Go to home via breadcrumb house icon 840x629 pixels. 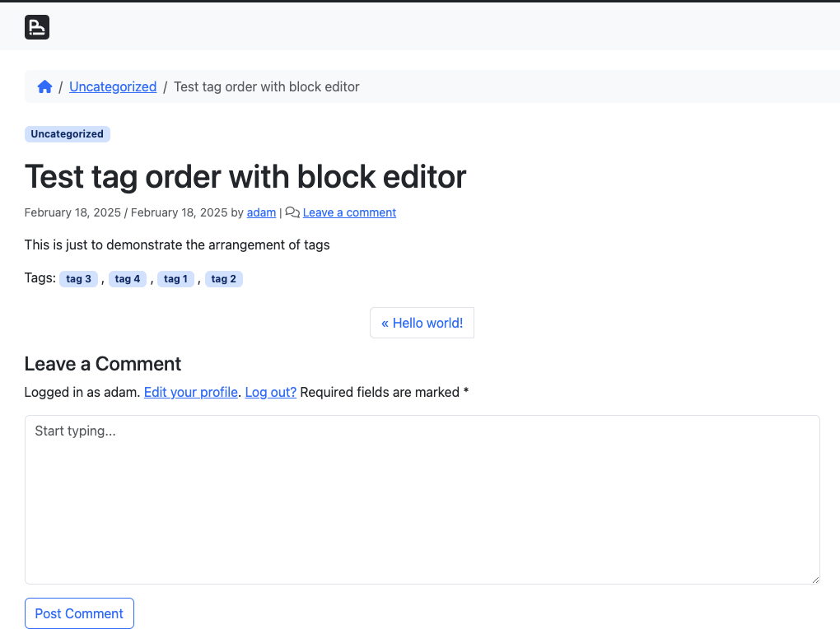44,86
